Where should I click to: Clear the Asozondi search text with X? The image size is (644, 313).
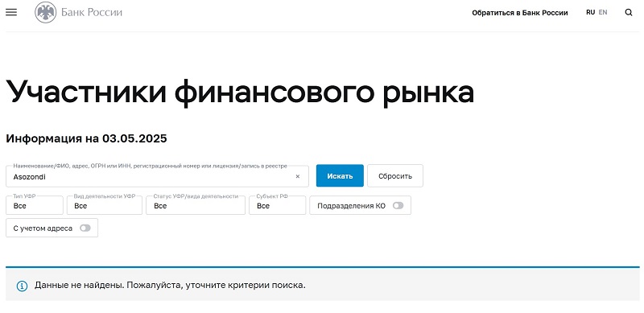coord(298,177)
